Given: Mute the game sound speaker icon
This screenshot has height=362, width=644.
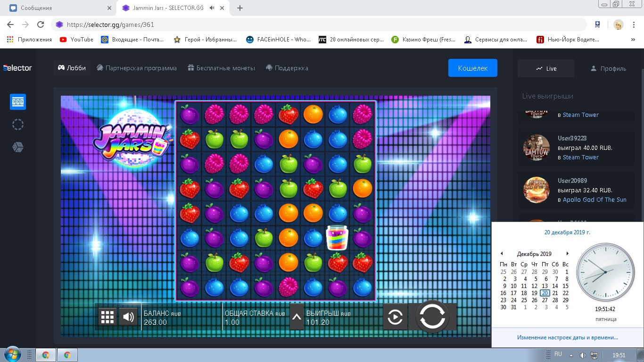Looking at the screenshot, I should point(128,317).
